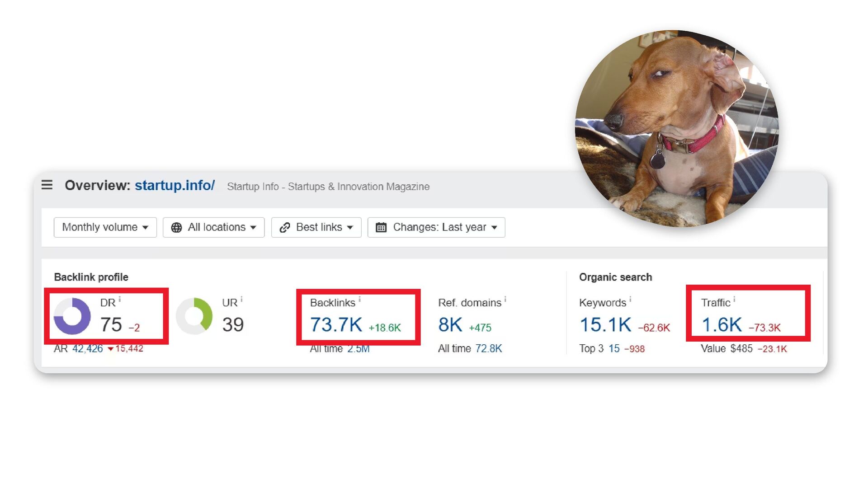Image resolution: width=868 pixels, height=488 pixels.
Task: Open the 8K referring domains value
Action: [x=450, y=325]
